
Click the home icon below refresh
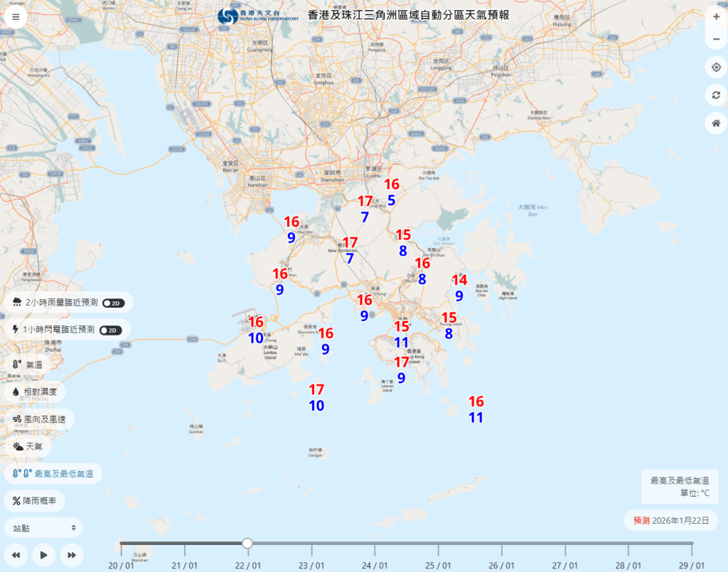pyautogui.click(x=716, y=123)
